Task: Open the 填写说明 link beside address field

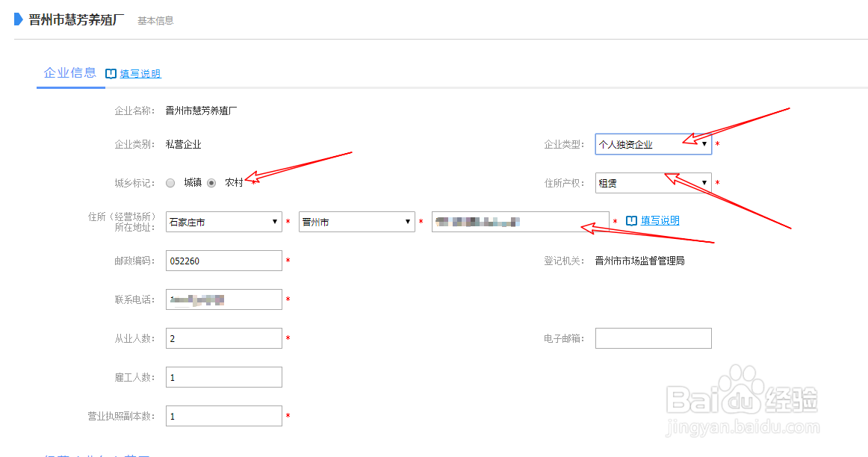Action: pyautogui.click(x=660, y=220)
